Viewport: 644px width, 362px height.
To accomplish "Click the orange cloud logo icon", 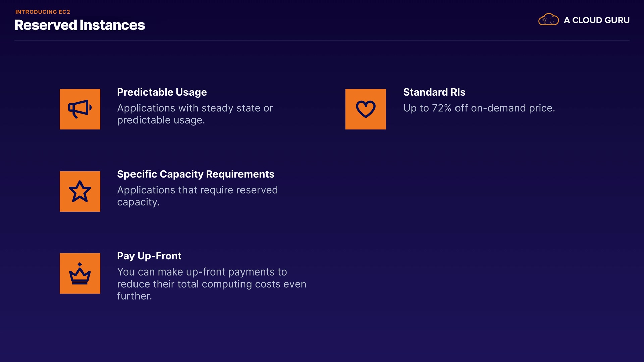I will coord(548,20).
